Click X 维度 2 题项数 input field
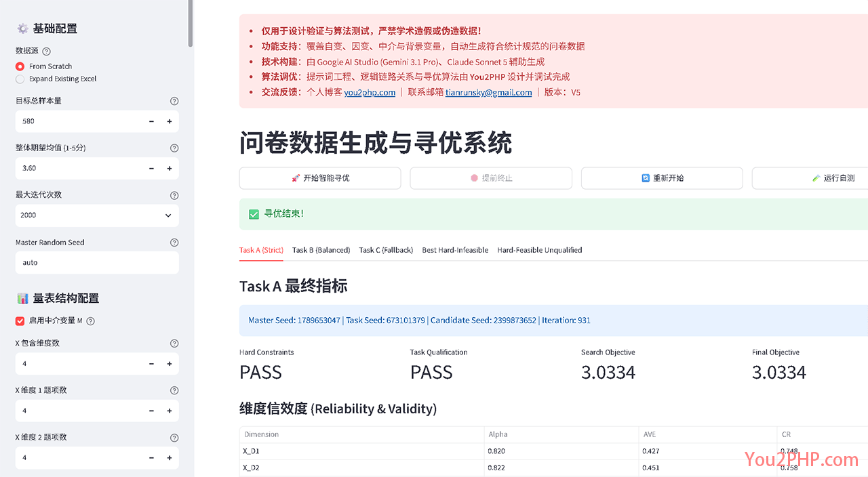 79,458
